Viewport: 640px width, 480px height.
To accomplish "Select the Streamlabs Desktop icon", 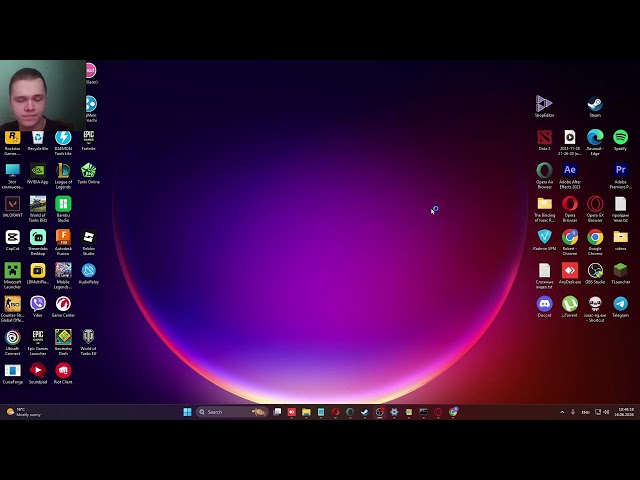I will pyautogui.click(x=38, y=242).
